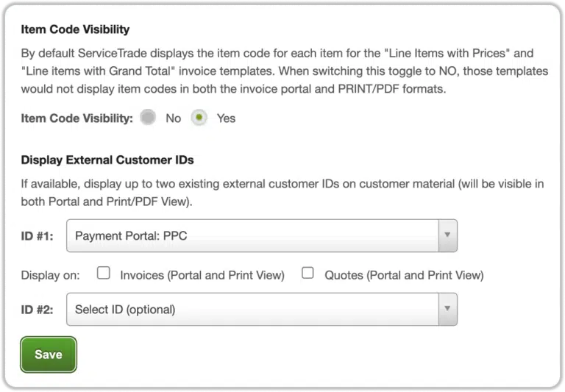Click the ServiceTrade item code description paragraph
The image size is (565, 392).
[x=277, y=71]
